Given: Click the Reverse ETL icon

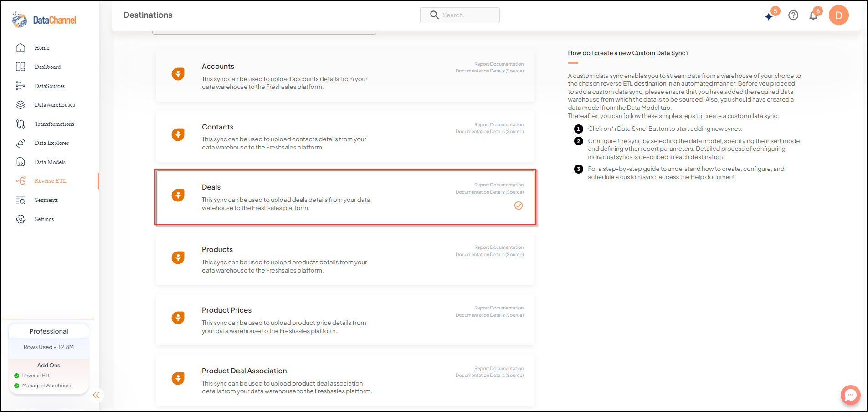Looking at the screenshot, I should (x=21, y=181).
